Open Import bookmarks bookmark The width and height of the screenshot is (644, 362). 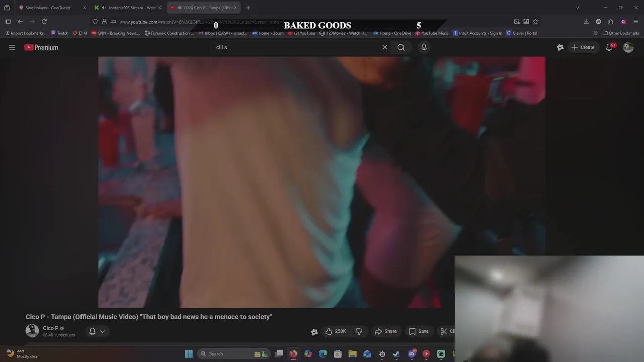[25, 33]
